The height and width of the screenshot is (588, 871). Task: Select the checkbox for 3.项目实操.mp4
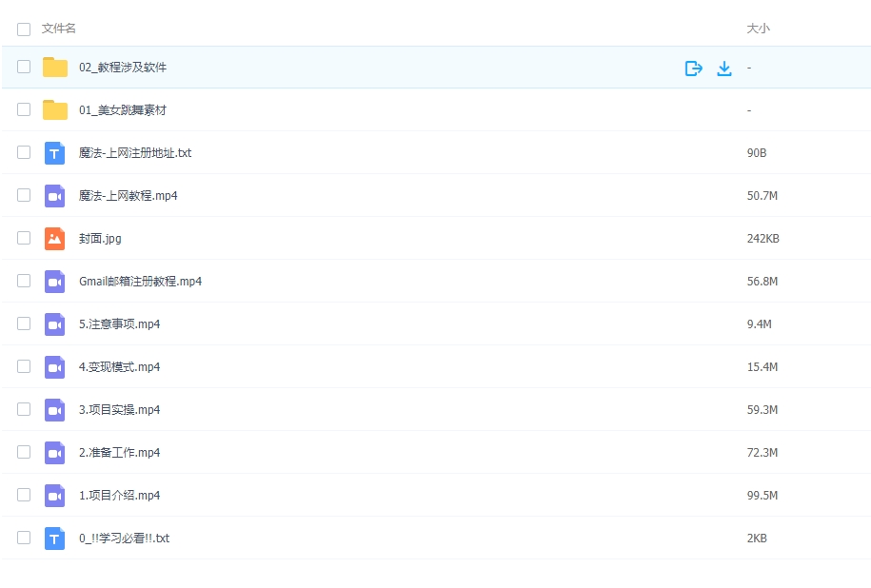click(x=24, y=410)
